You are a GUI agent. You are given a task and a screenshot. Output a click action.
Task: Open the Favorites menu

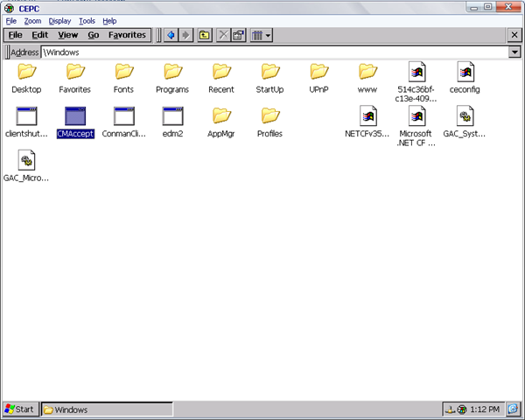(127, 35)
